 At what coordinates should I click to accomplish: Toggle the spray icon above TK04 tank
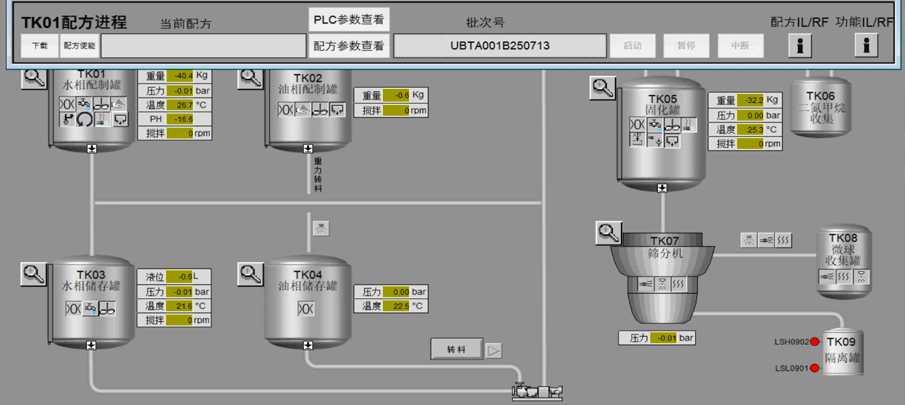(320, 227)
